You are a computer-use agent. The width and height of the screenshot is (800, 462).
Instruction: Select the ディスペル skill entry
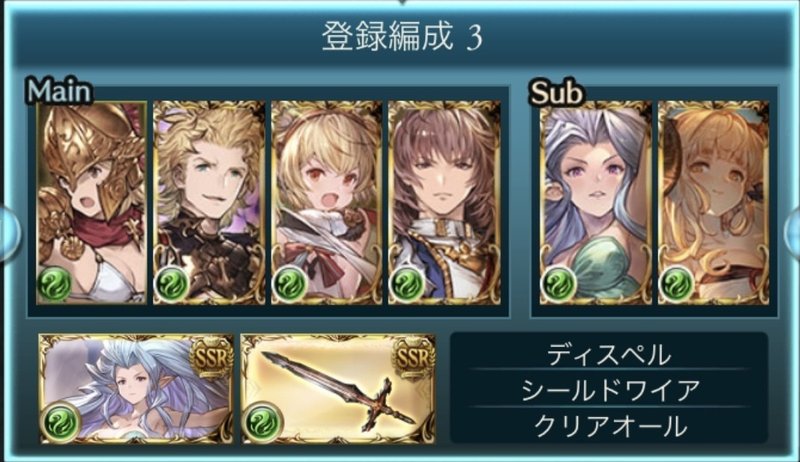[x=609, y=354]
